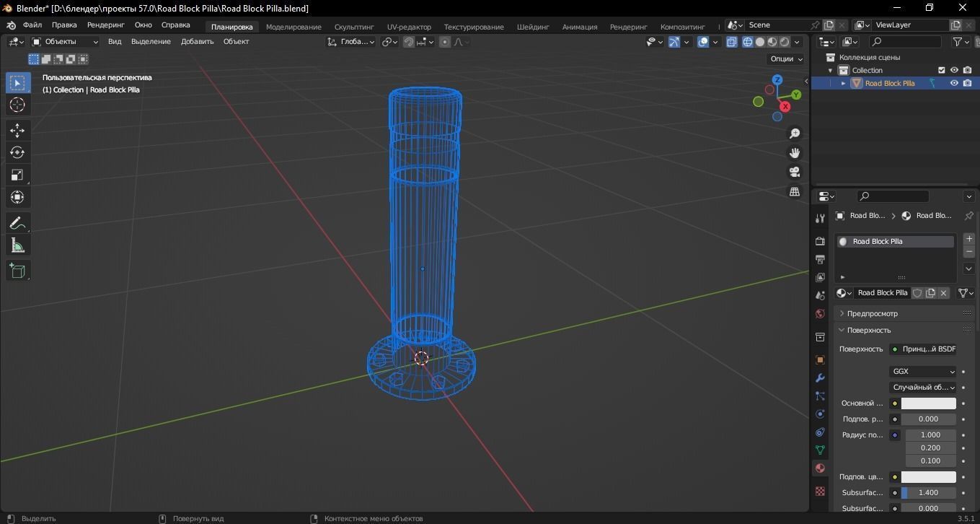The height and width of the screenshot is (524, 980).
Task: Open Object mode dropdown
Action: point(65,42)
